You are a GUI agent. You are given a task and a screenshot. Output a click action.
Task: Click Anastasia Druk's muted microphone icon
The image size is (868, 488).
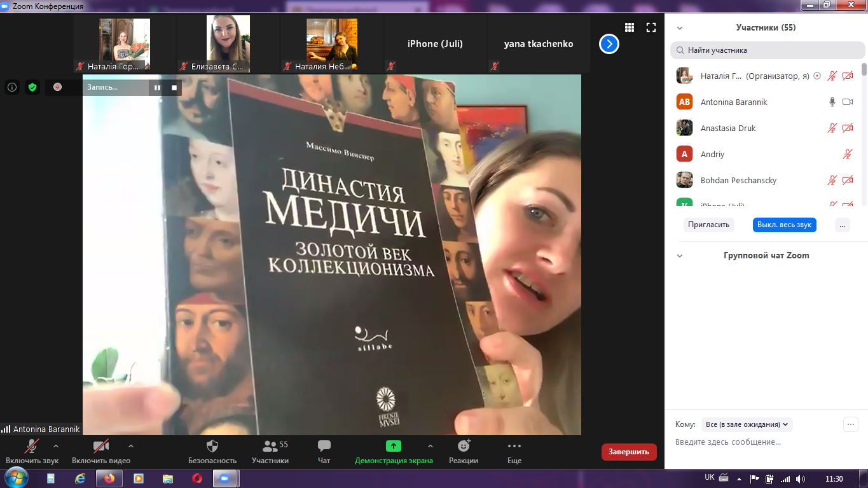coord(832,128)
